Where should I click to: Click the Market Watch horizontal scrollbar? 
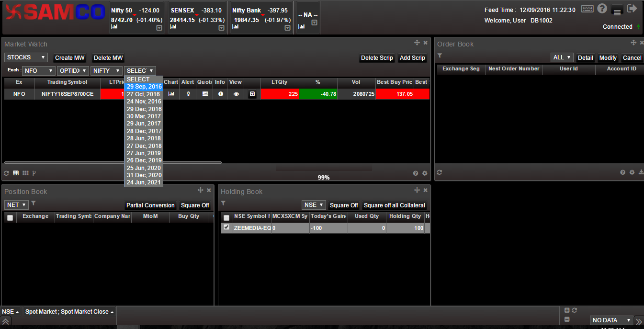point(113,163)
